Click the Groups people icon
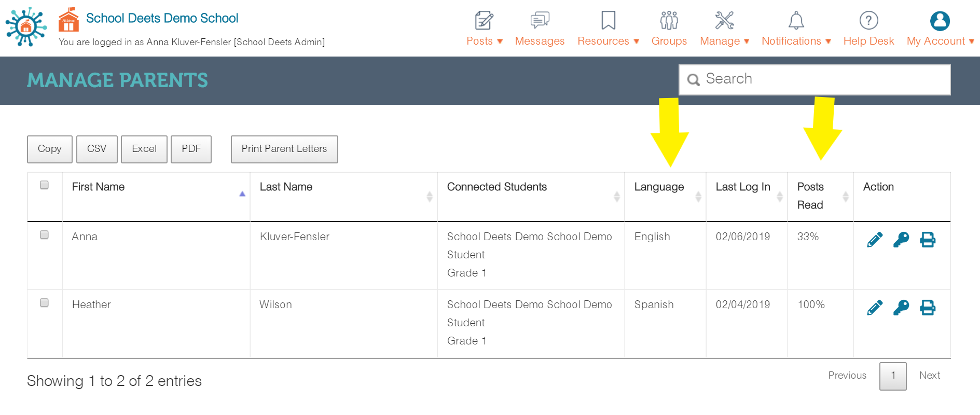 (669, 20)
